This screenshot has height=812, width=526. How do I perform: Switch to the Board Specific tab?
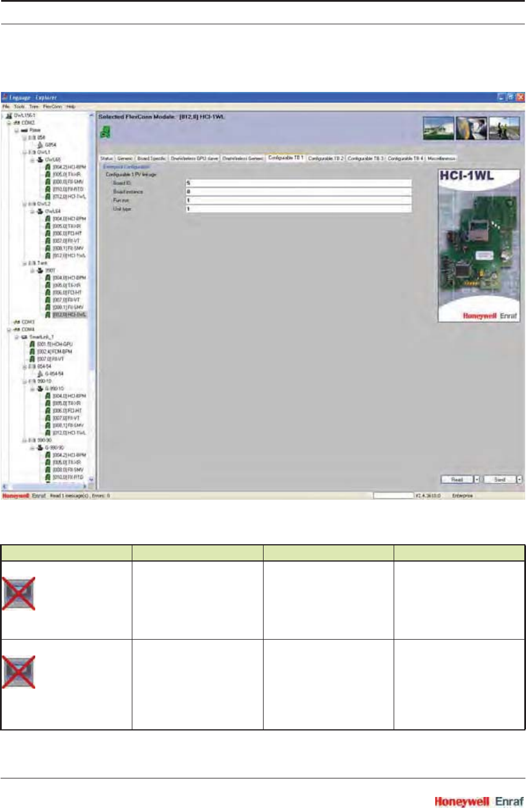click(x=151, y=158)
